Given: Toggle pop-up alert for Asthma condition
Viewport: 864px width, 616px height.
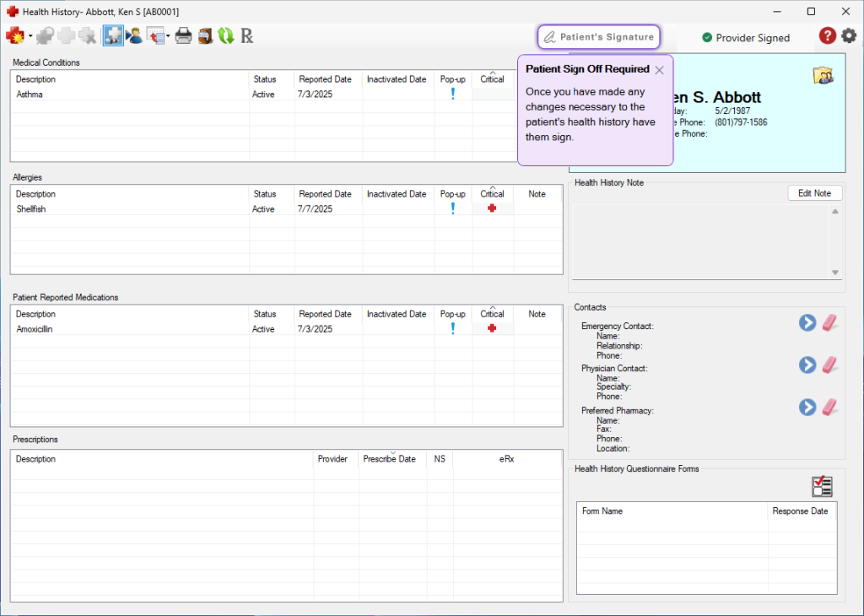Looking at the screenshot, I should 452,95.
